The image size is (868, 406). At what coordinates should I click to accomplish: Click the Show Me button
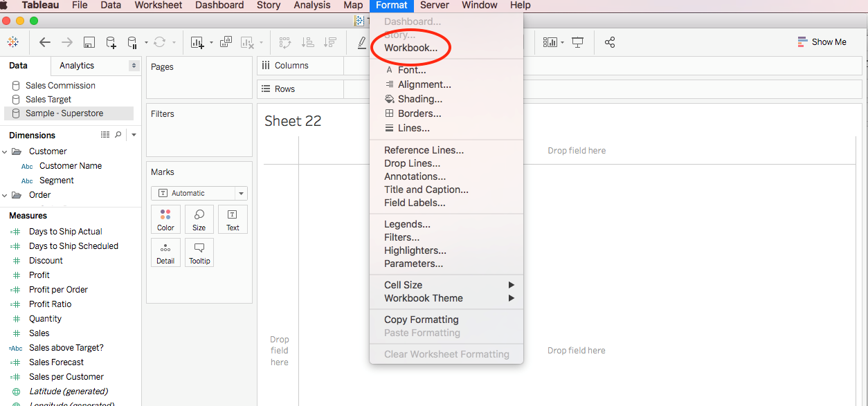(822, 42)
